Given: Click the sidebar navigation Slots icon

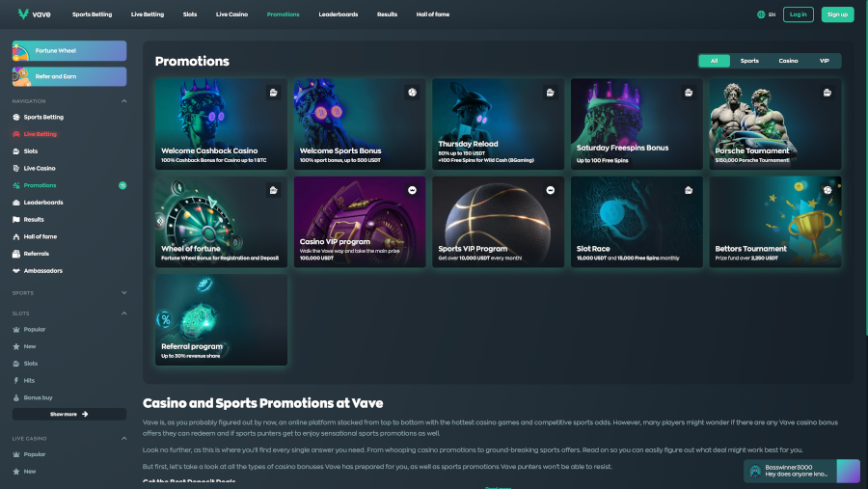Looking at the screenshot, I should tap(16, 151).
